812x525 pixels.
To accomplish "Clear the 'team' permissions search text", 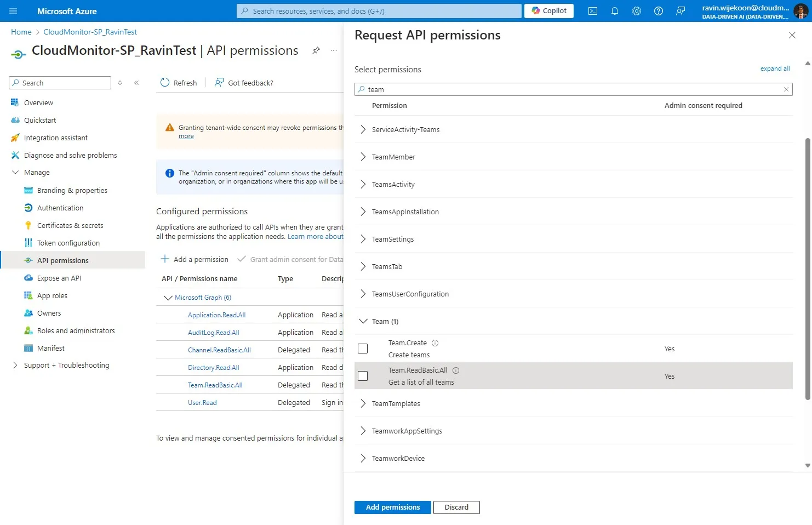I will click(786, 89).
